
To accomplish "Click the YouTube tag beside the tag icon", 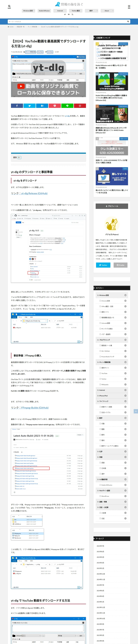I will (x=50, y=52).
